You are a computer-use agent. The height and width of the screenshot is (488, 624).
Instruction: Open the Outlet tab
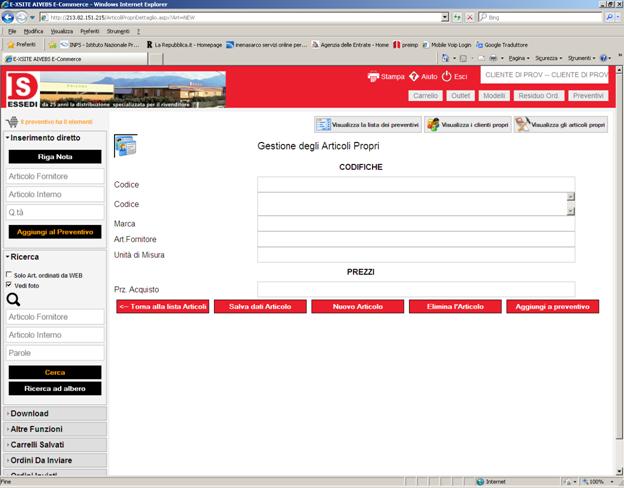pyautogui.click(x=460, y=95)
